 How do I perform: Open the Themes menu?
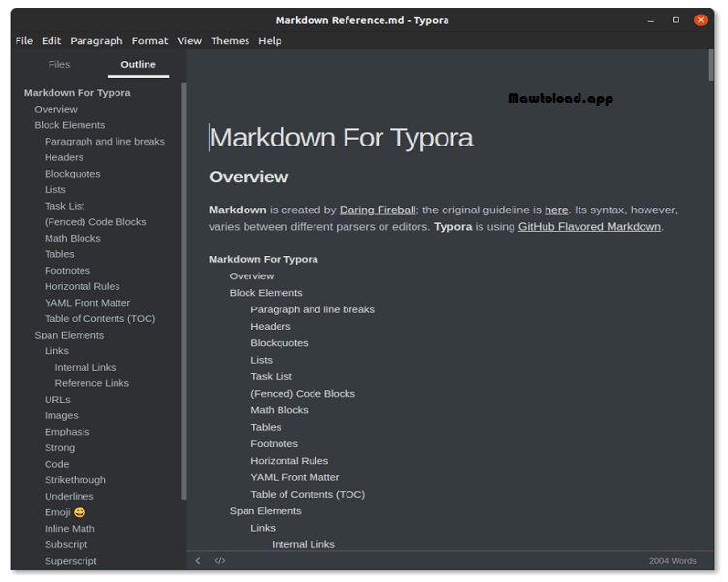[x=230, y=41]
